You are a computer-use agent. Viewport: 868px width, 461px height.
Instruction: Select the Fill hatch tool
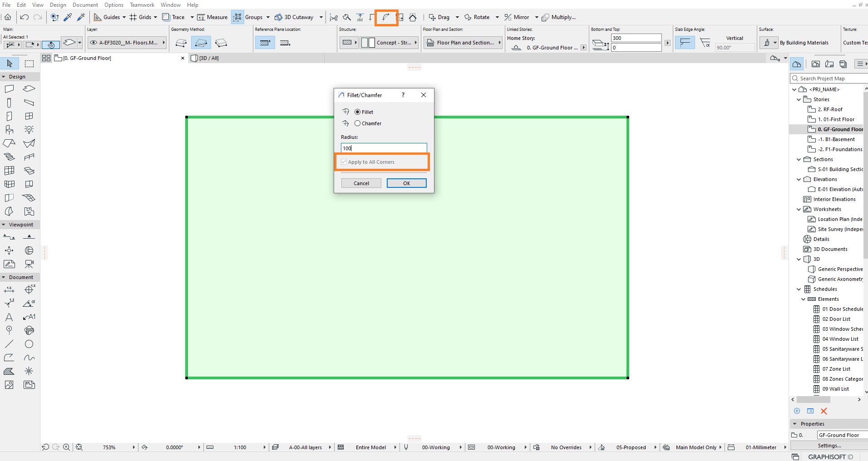9,371
